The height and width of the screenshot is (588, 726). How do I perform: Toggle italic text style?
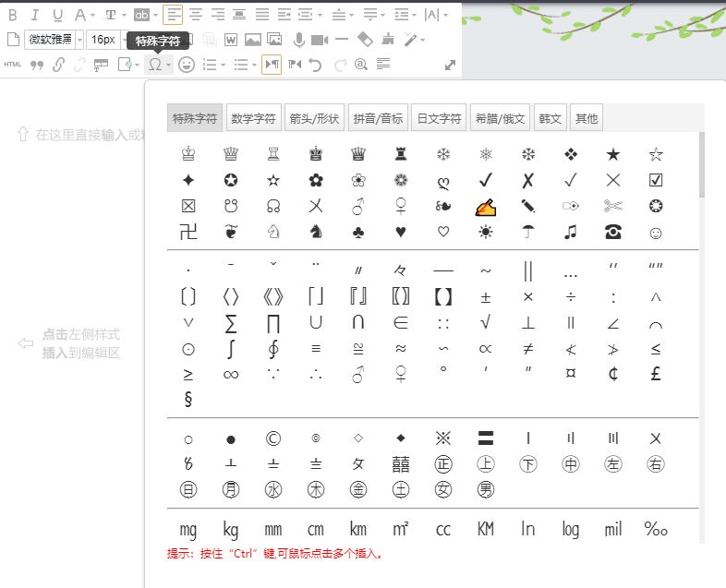click(x=35, y=15)
